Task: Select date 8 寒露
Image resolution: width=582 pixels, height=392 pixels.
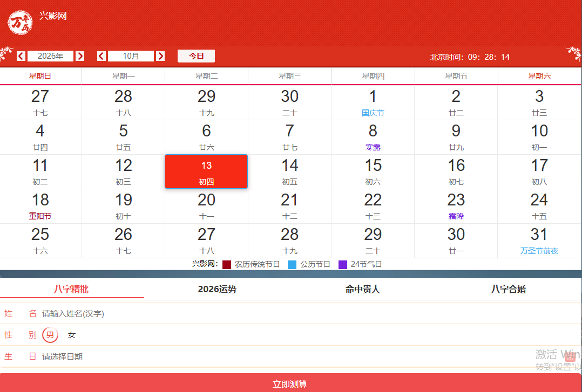Action: pyautogui.click(x=373, y=137)
